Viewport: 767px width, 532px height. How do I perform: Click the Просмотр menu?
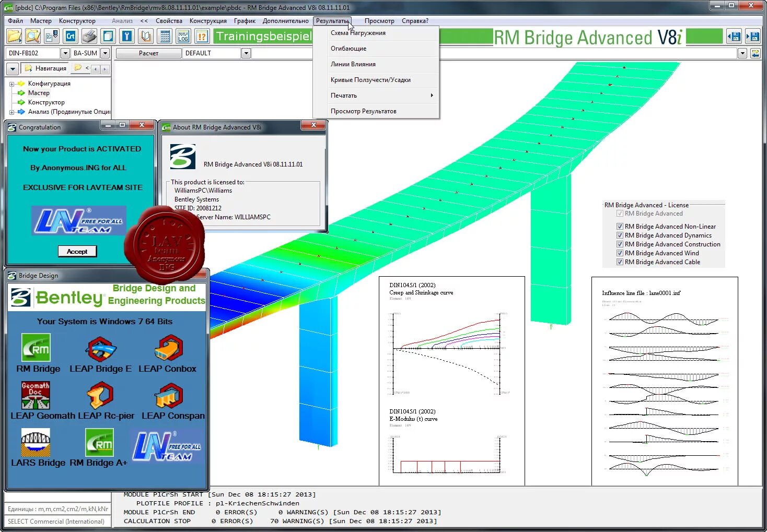pyautogui.click(x=379, y=21)
